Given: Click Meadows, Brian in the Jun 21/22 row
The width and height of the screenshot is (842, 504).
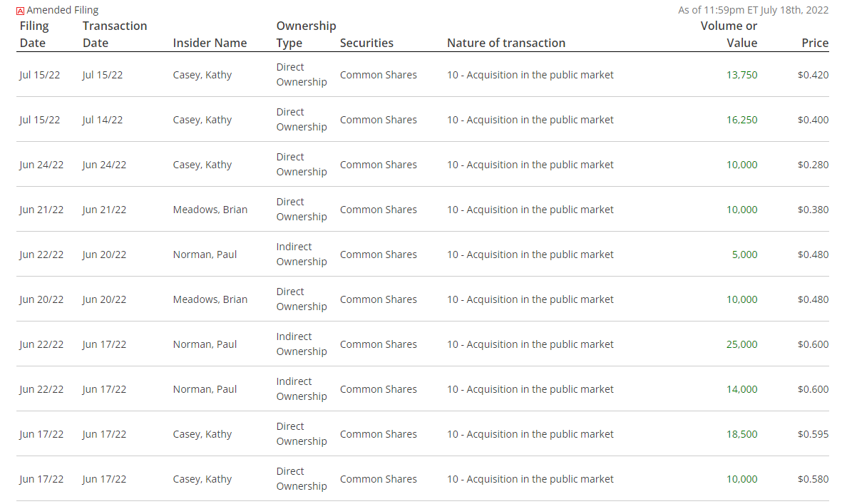Looking at the screenshot, I should 210,210.
